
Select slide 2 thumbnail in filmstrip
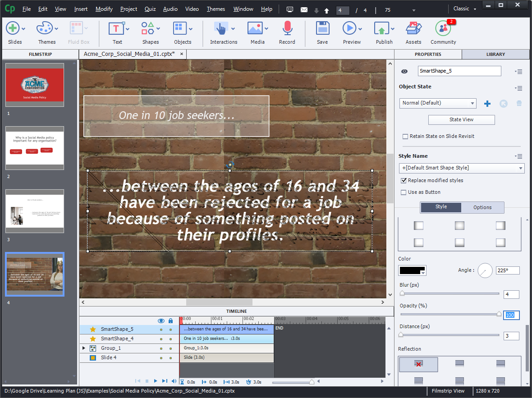pos(35,148)
